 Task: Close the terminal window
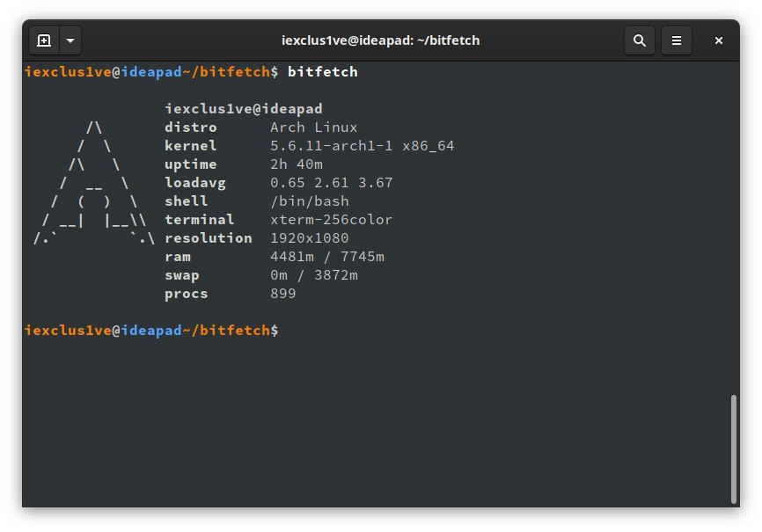coord(718,40)
